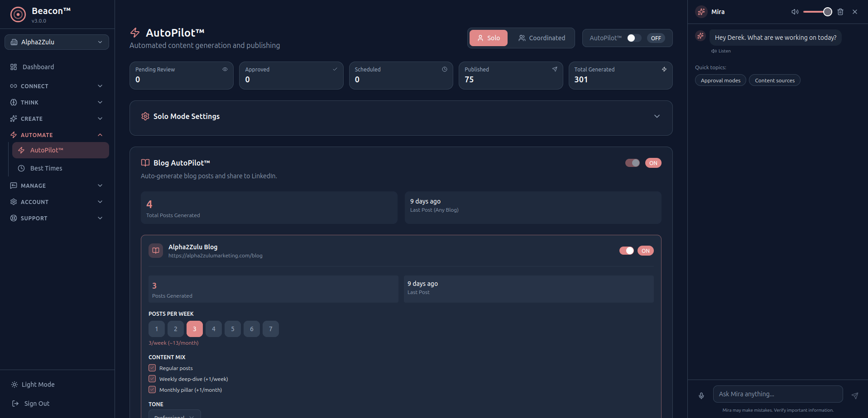Adjust the Mira volume slider
Screen dimensions: 868x418
(818, 12)
